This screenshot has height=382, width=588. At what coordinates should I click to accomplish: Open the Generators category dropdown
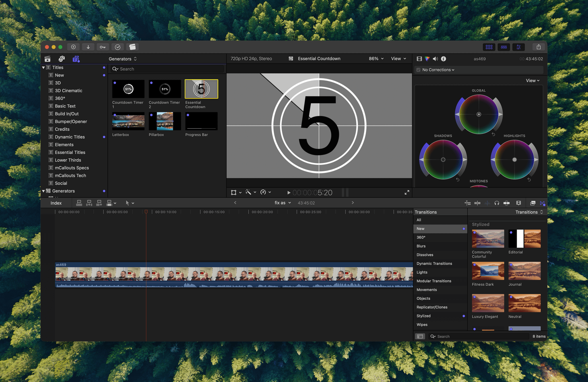coord(123,59)
